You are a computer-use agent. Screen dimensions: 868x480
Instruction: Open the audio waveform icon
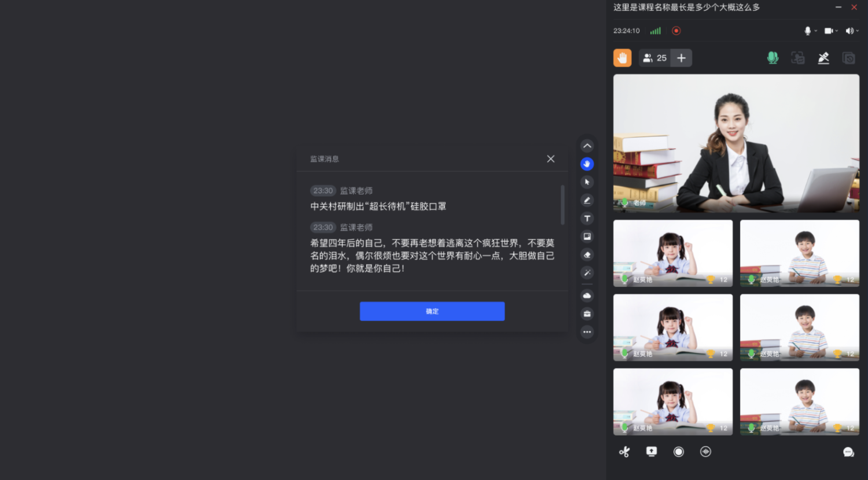point(705,452)
